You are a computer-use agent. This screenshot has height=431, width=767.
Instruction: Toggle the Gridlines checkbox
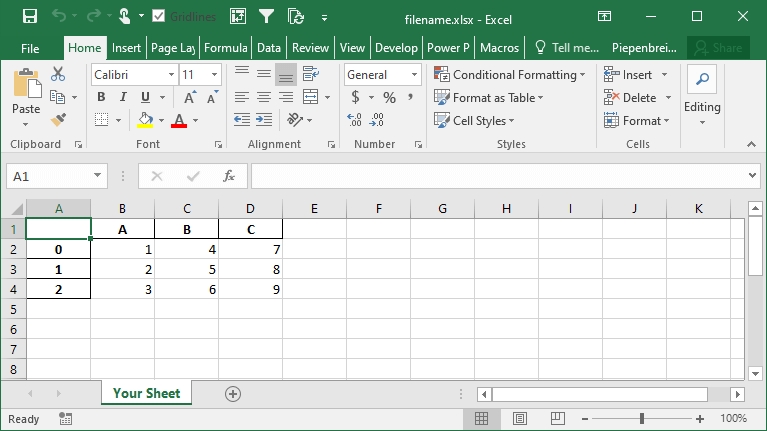159,16
